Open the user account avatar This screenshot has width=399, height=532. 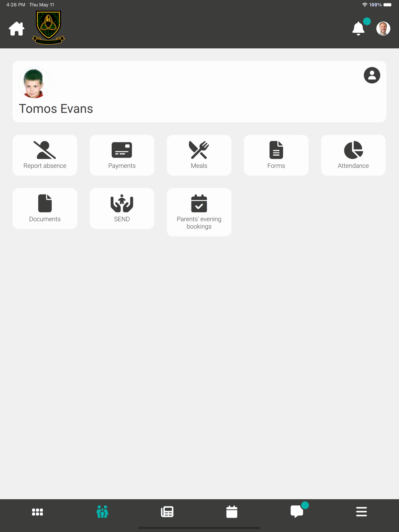[383, 28]
